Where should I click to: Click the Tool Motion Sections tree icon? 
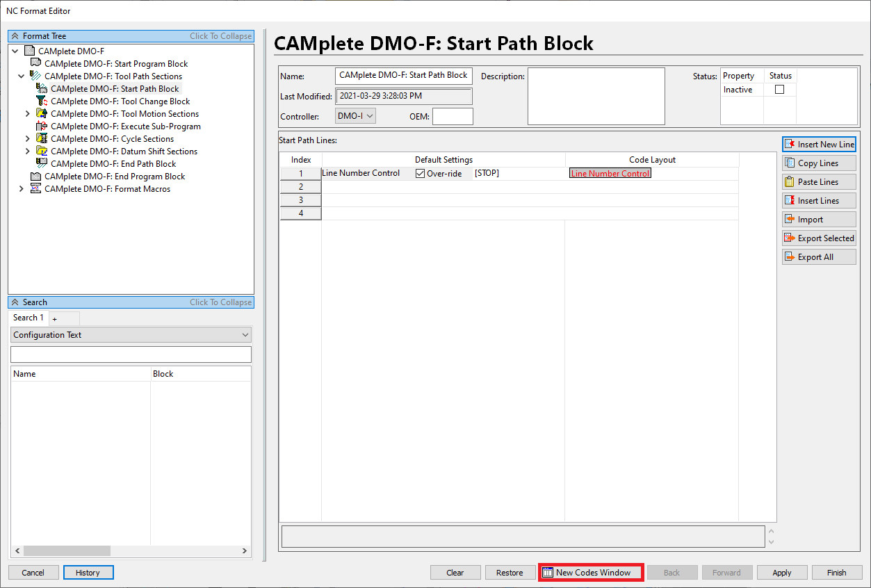coord(42,114)
